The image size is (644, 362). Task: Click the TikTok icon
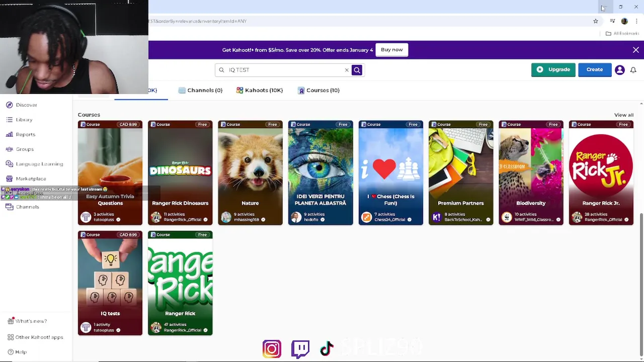coord(327,348)
